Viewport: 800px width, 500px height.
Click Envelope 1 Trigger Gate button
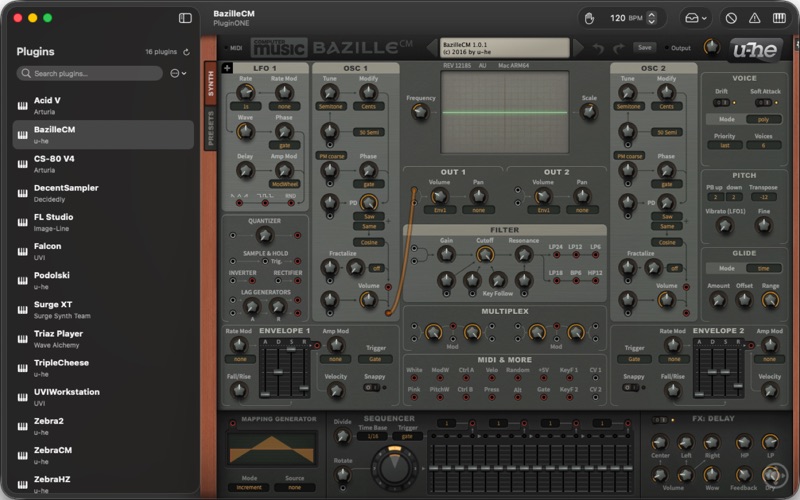tap(375, 359)
